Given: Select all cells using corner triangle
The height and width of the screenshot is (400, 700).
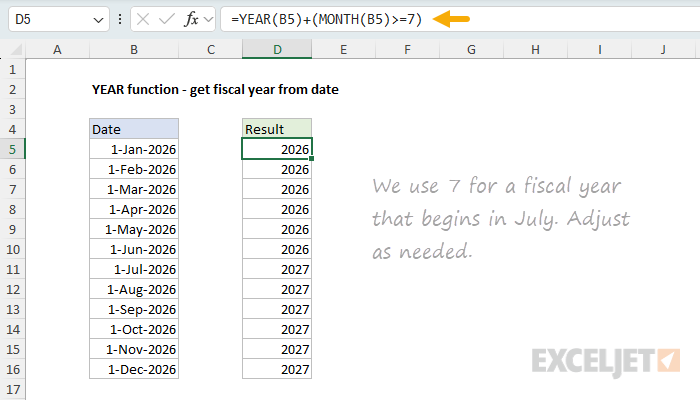Looking at the screenshot, I should click(16, 49).
